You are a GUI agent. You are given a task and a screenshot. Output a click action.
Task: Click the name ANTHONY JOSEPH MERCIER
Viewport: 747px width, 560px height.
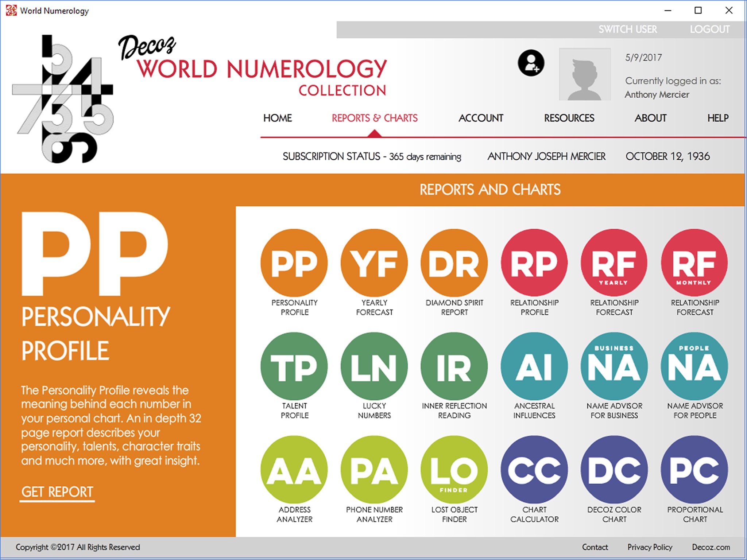click(546, 156)
